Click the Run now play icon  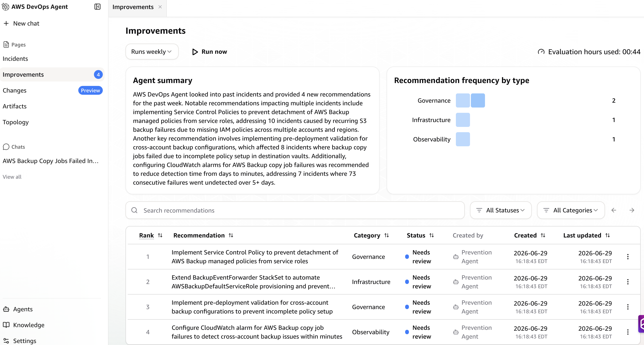click(195, 52)
